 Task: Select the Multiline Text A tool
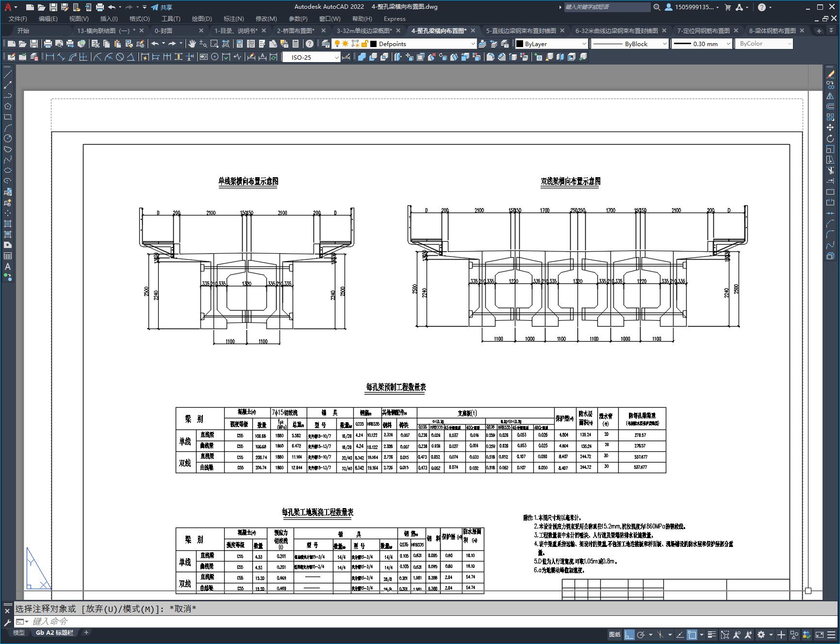(8, 266)
